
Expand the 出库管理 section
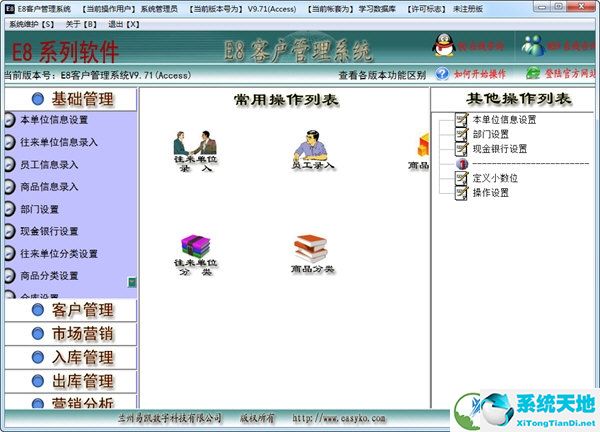71,381
